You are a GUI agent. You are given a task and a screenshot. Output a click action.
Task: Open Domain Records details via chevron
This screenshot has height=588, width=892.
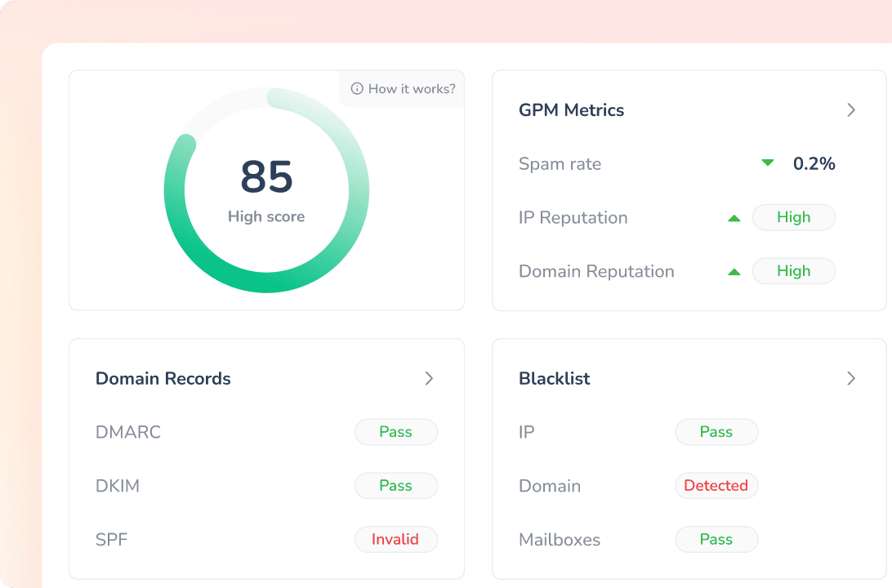[x=429, y=378]
